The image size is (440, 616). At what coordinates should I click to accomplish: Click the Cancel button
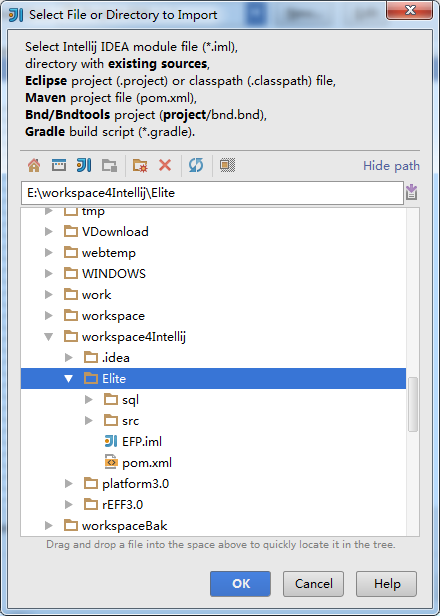point(314,584)
